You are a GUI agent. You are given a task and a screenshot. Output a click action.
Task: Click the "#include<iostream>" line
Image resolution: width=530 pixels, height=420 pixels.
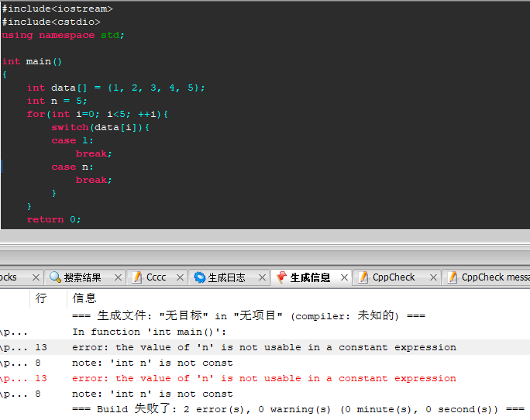(57, 9)
